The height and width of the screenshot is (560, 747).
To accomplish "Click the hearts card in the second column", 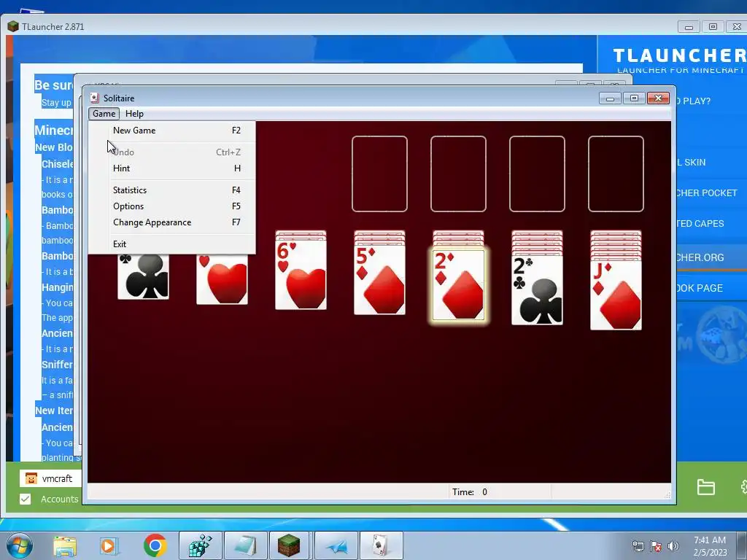I will click(222, 279).
